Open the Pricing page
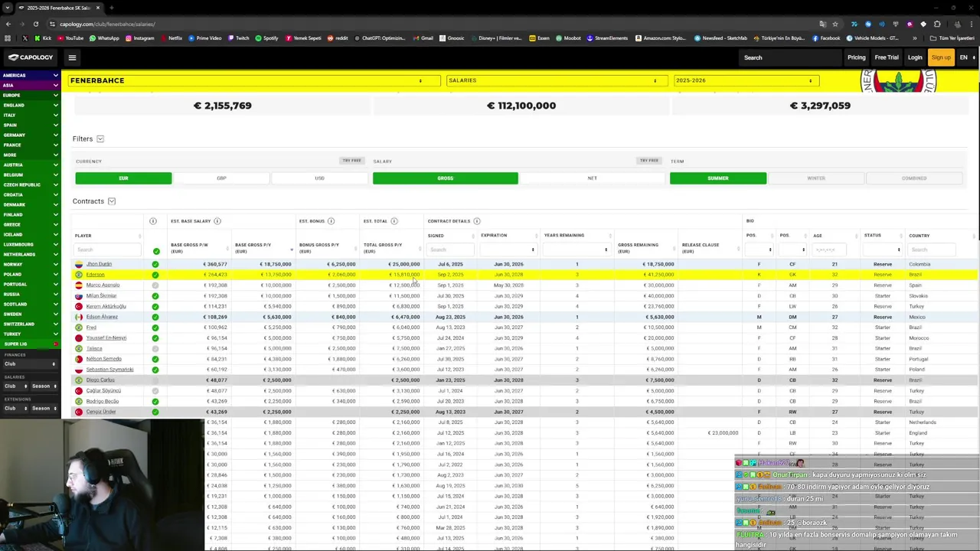This screenshot has width=980, height=551. tap(856, 57)
